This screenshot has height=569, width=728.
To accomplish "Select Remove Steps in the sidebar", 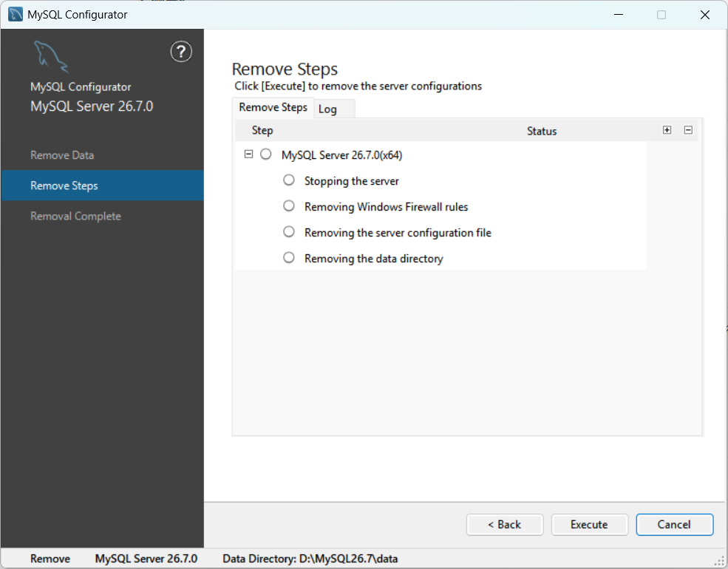I will pyautogui.click(x=102, y=185).
